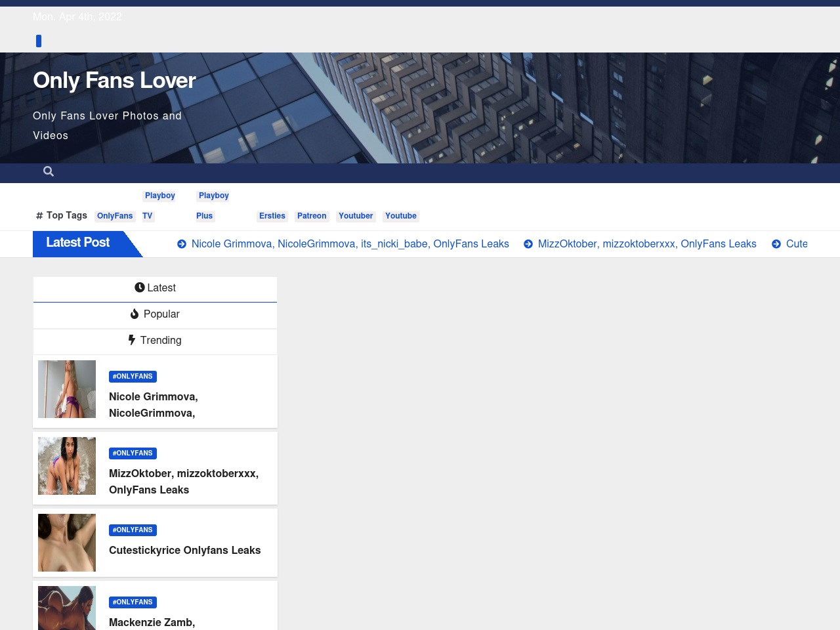Open the Ersties tag
The width and height of the screenshot is (840, 630).
click(272, 216)
